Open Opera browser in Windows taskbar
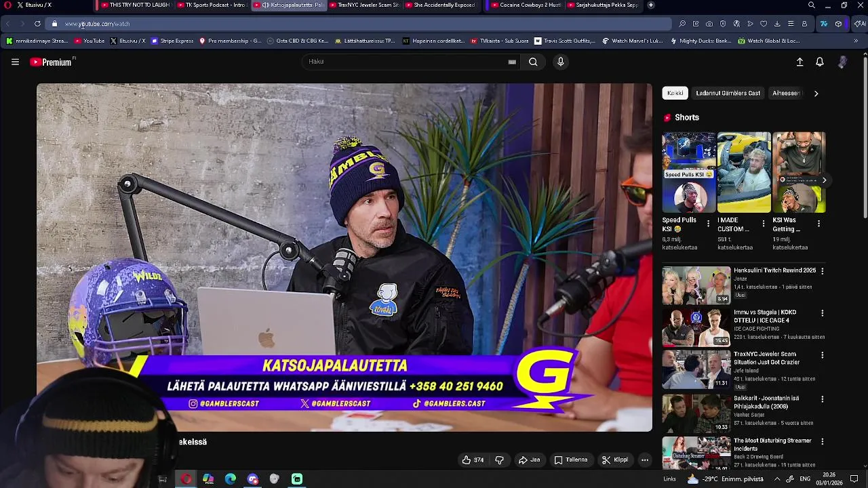 pyautogui.click(x=186, y=479)
